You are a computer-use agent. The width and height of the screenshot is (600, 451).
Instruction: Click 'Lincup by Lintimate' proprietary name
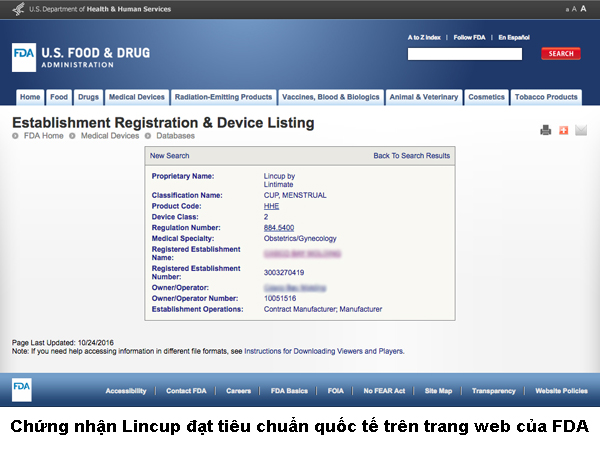pos(279,180)
